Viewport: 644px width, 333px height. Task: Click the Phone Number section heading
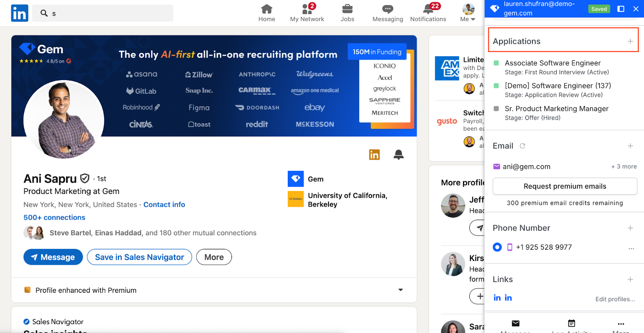tap(521, 228)
